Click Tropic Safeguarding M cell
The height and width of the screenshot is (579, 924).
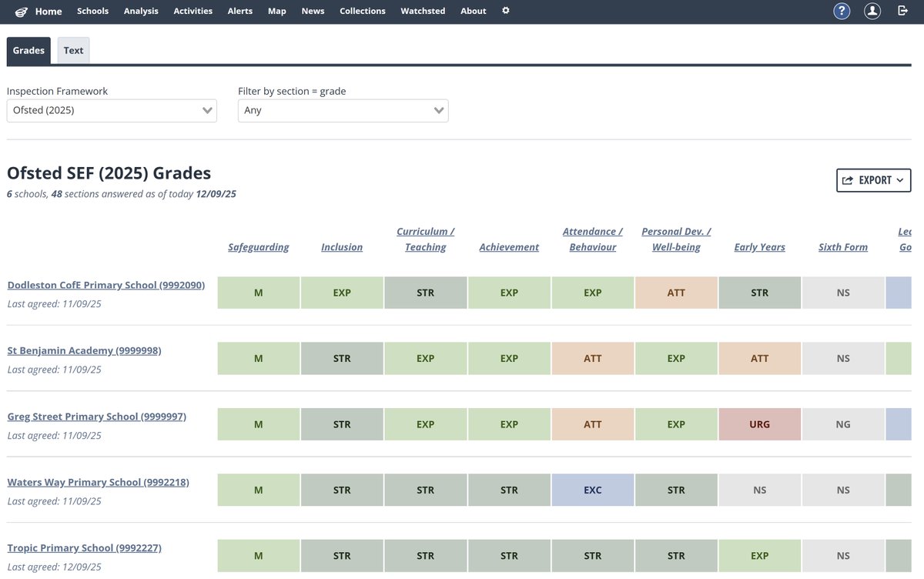(x=259, y=556)
